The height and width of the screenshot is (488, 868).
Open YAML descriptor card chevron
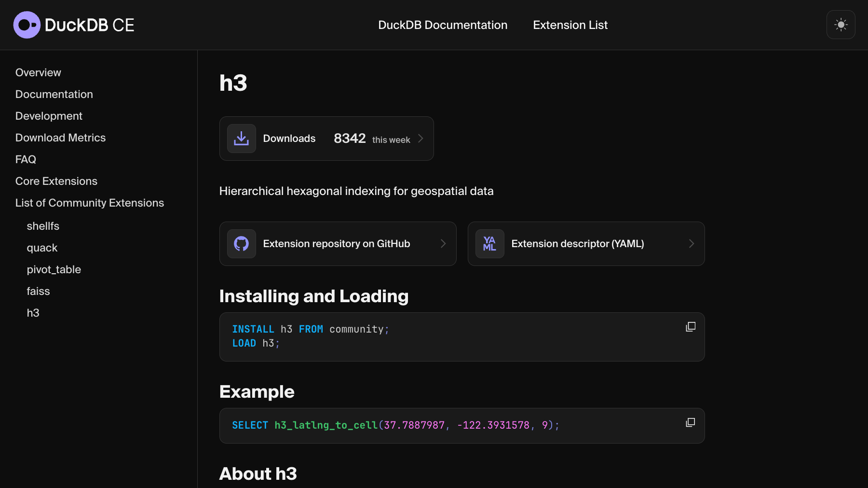point(692,244)
